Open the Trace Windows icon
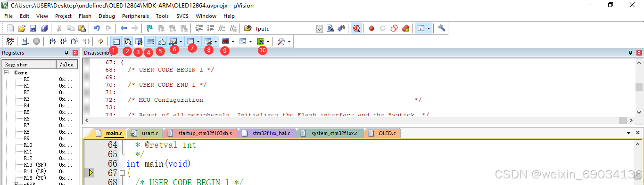 click(243, 41)
